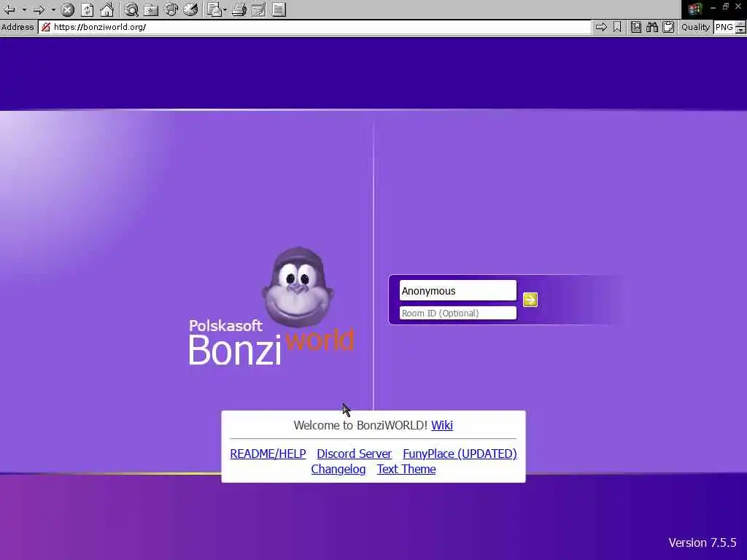Open the Discord Server link
Viewport: 747px width, 560px height.
coord(355,454)
